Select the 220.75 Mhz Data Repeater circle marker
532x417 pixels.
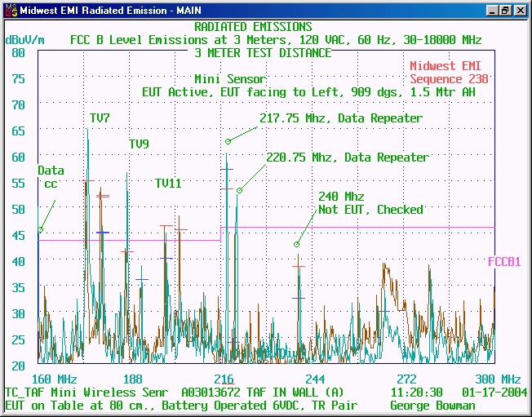[x=240, y=190]
